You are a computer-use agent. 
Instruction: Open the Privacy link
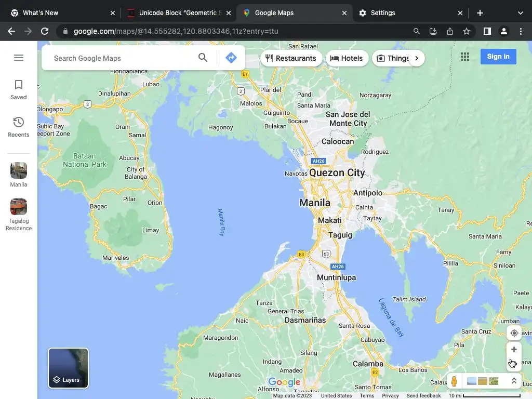click(390, 395)
